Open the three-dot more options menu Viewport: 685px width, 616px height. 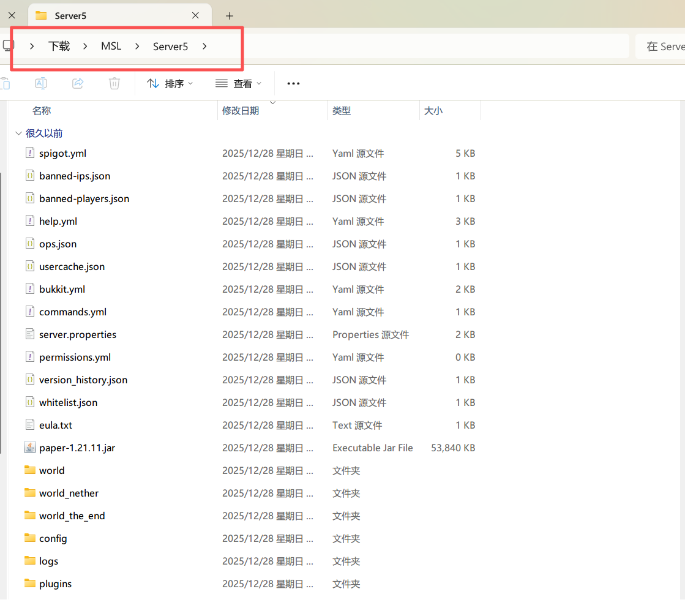coord(293,83)
